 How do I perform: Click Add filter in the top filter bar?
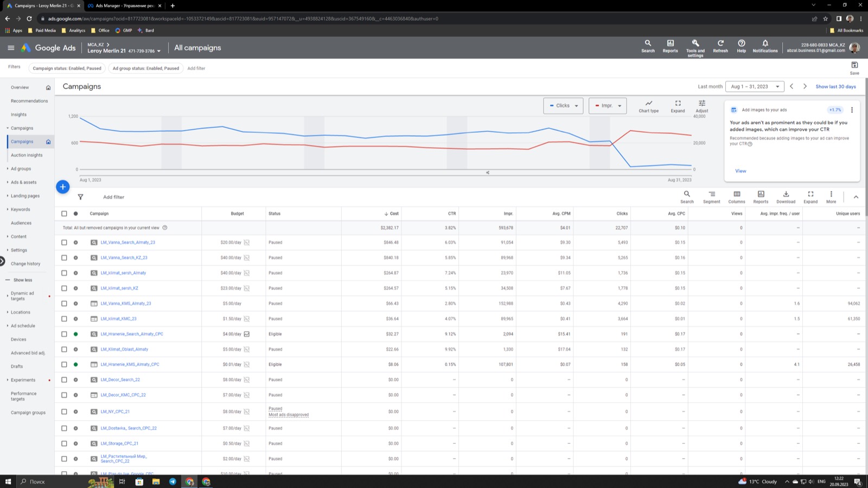[x=196, y=68]
